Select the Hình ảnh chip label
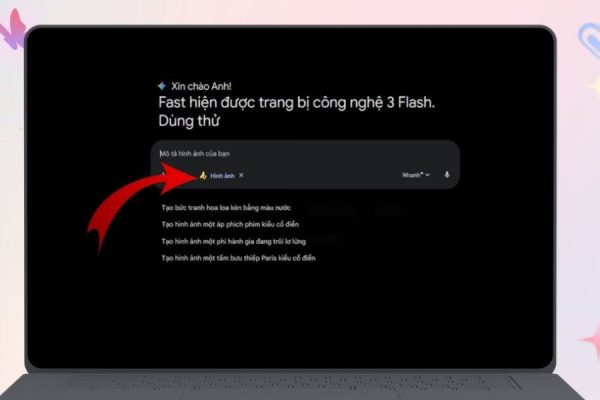Screen dimensions: 600x400 click(222, 176)
